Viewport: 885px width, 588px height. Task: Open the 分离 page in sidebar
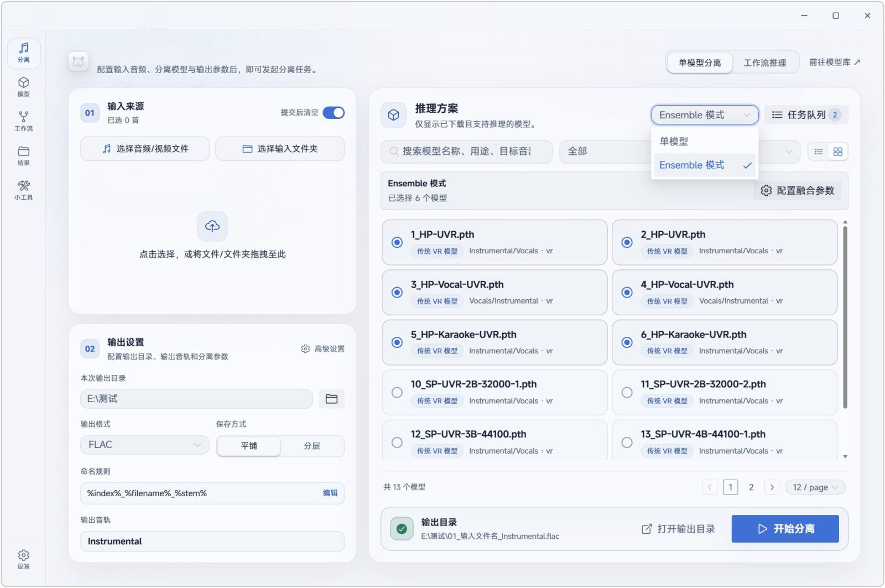[24, 53]
